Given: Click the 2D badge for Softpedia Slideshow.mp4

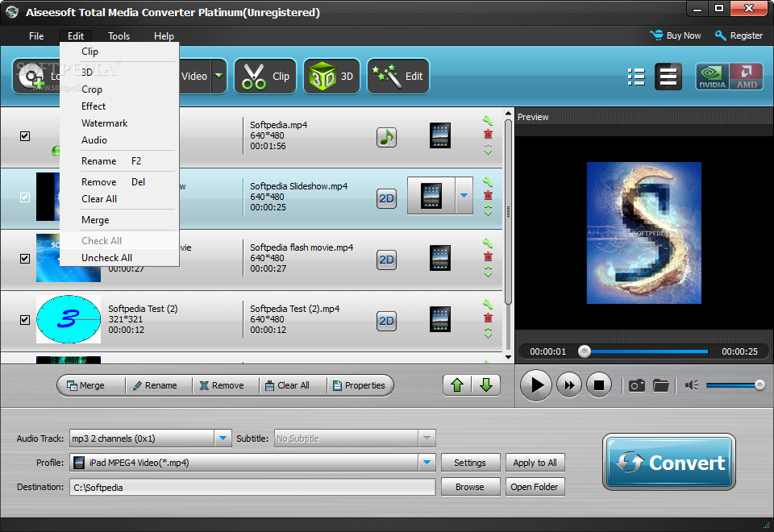Looking at the screenshot, I should [x=386, y=198].
